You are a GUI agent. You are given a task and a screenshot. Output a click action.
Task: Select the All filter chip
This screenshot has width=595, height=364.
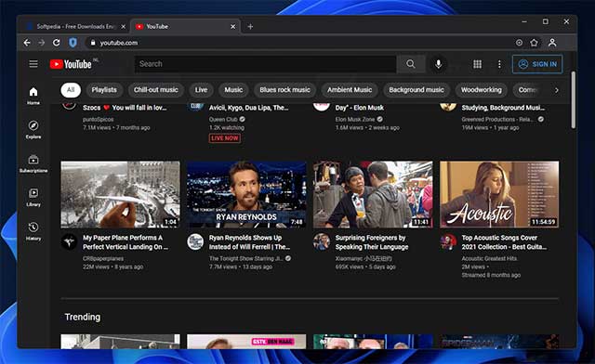click(x=71, y=90)
